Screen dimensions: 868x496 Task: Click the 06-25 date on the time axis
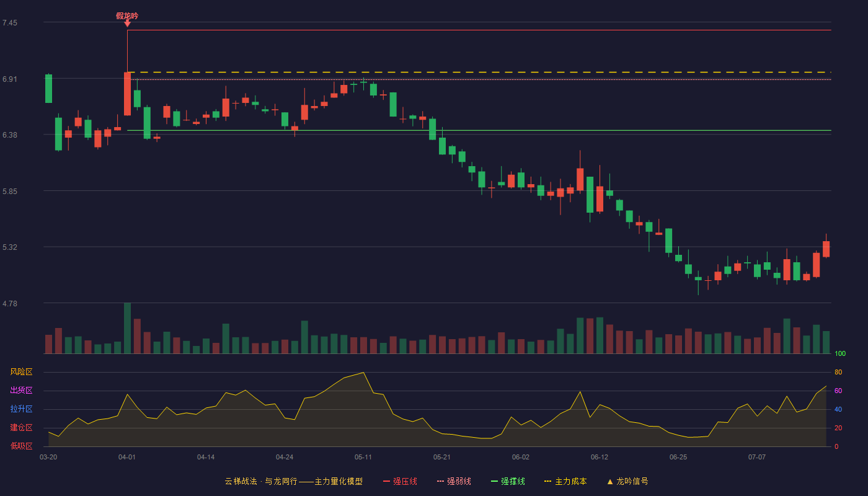(678, 457)
